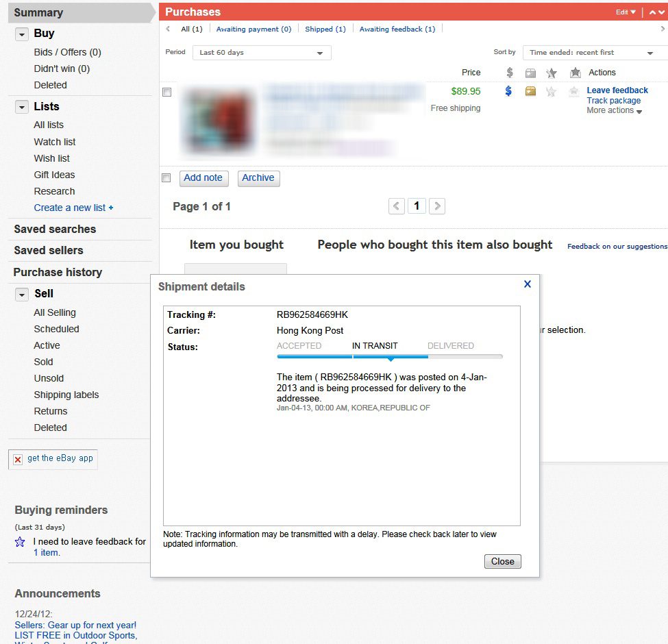The width and height of the screenshot is (668, 644).
Task: Go to previous page of purchases
Action: [x=396, y=206]
